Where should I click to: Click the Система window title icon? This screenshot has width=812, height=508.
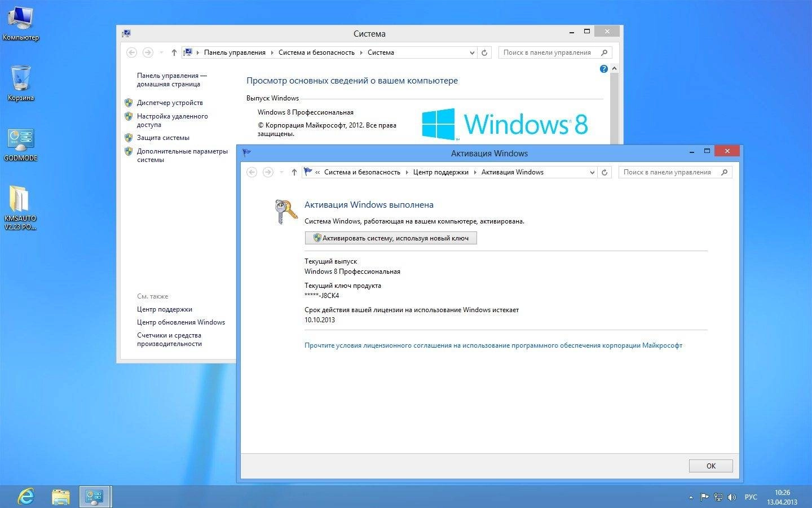click(x=126, y=34)
